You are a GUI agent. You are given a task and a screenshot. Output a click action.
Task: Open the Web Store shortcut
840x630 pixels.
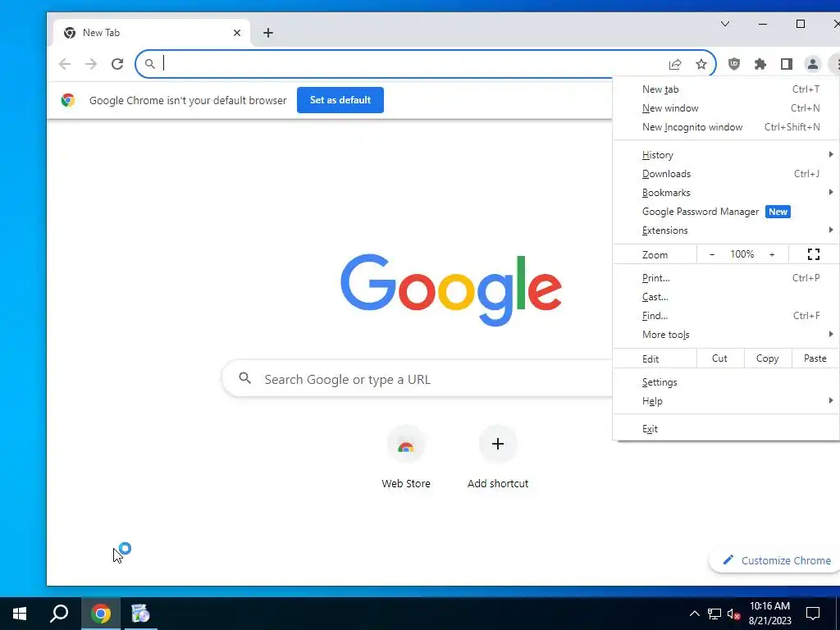(x=406, y=456)
